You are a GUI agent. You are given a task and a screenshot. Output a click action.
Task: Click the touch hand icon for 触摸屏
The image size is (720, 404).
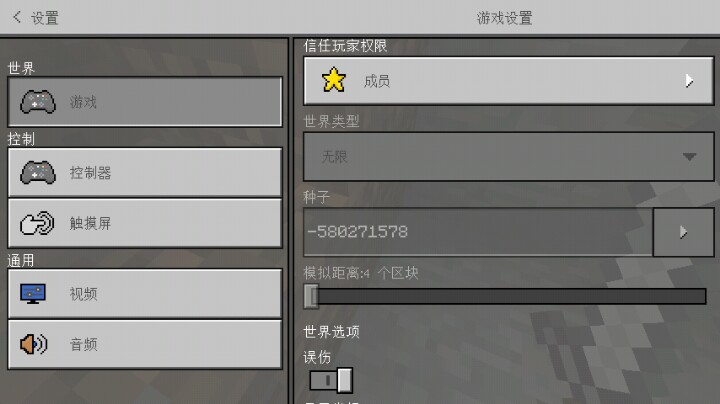coord(37,223)
